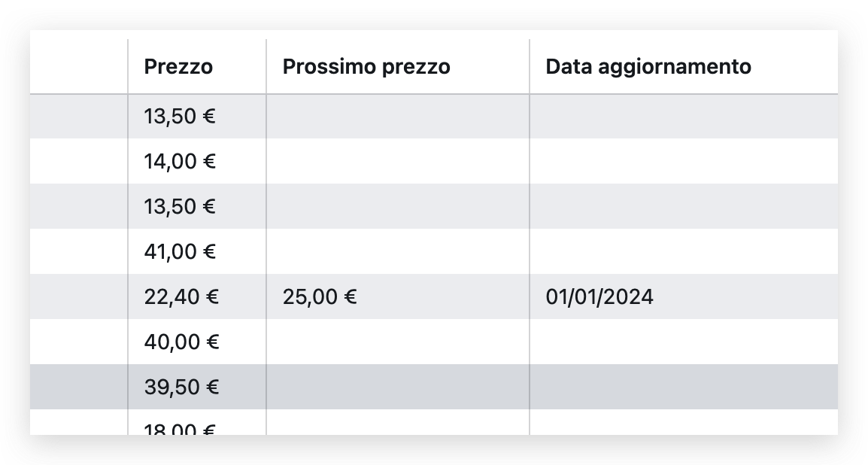This screenshot has height=465, width=868.
Task: Select the 13,50 € cell in the first row
Action: click(180, 117)
